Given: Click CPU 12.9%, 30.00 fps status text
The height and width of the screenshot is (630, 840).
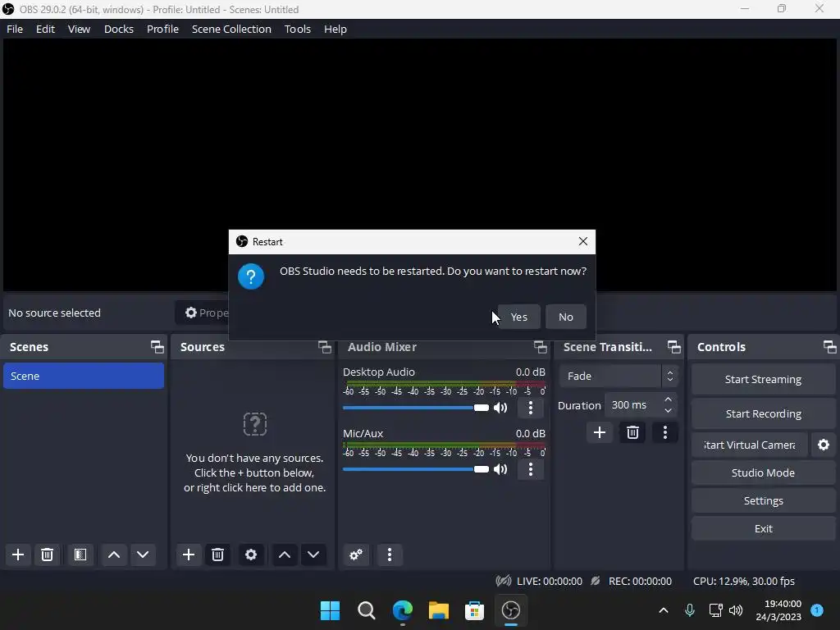Looking at the screenshot, I should click(x=743, y=582).
